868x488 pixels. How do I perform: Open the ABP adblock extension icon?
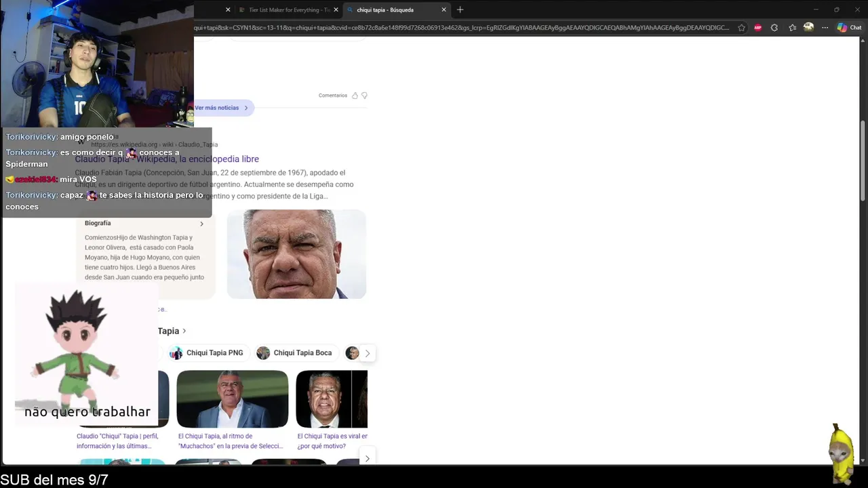coord(758,28)
